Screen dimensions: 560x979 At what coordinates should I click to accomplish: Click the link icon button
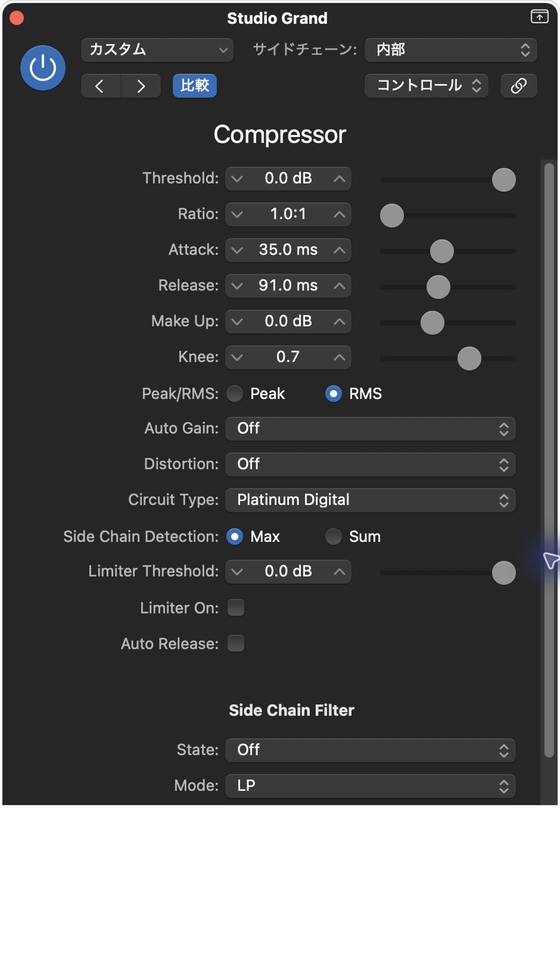[518, 86]
